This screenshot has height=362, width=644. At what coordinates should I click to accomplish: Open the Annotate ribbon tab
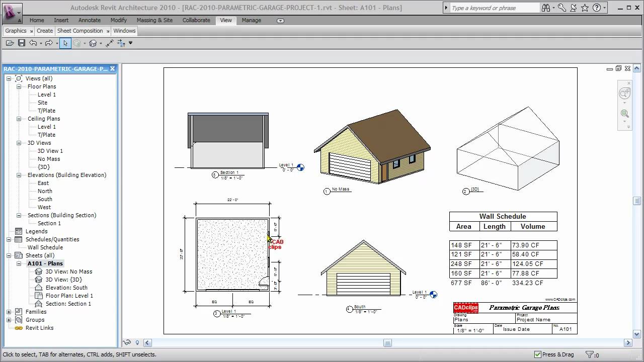89,20
